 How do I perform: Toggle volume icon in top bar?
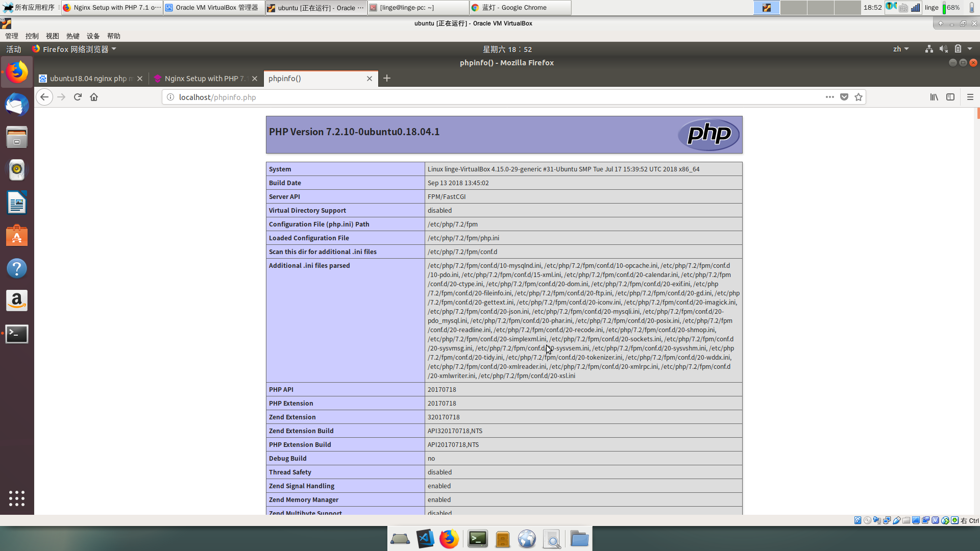click(943, 49)
